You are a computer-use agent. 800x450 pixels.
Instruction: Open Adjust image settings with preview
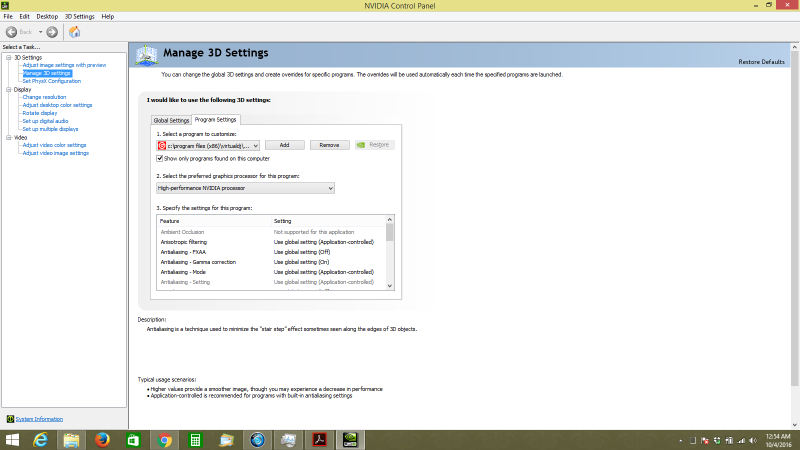[64, 65]
